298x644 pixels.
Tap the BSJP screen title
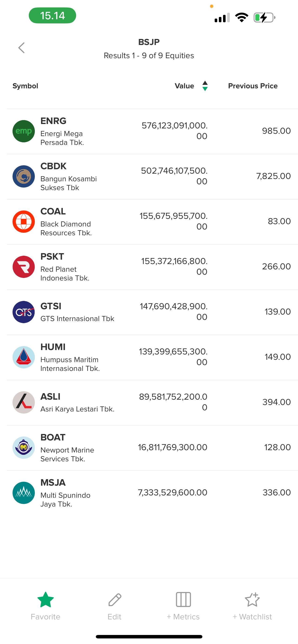(149, 42)
